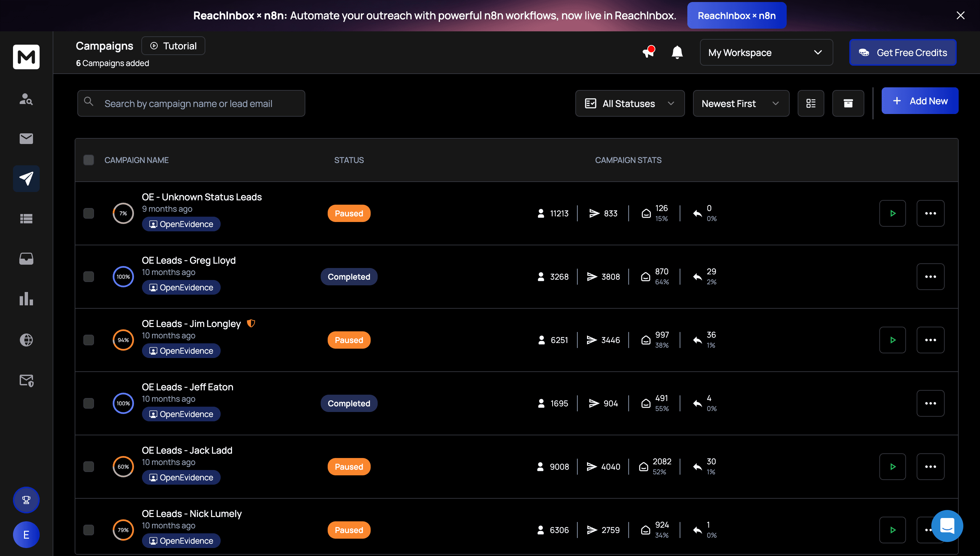Expand the Newest First sort dropdown
This screenshot has height=556, width=980.
741,103
